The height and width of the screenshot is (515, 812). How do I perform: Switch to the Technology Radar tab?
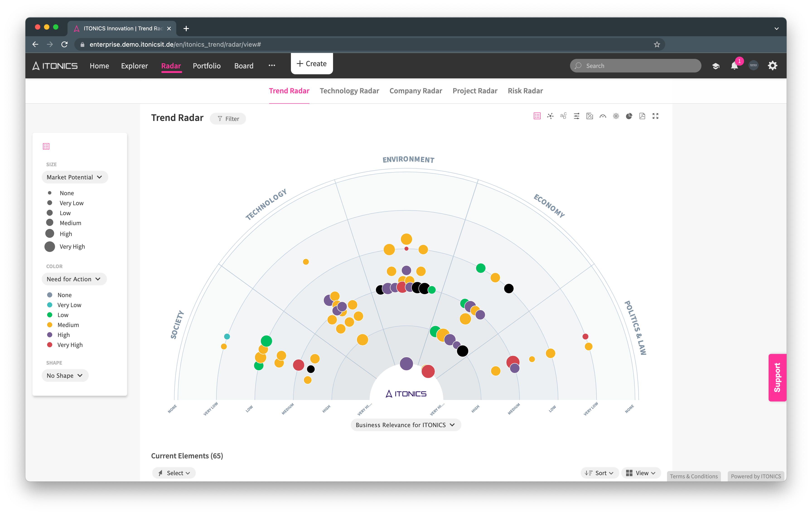(349, 91)
